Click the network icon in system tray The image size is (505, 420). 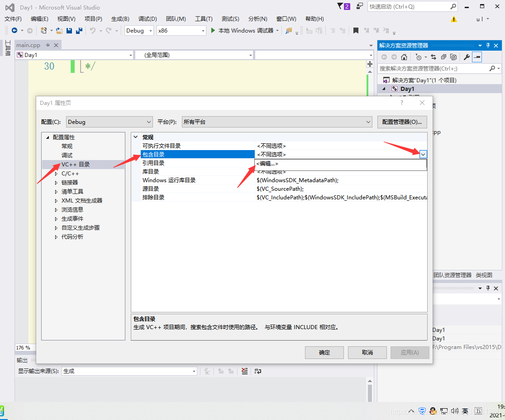coord(444,411)
